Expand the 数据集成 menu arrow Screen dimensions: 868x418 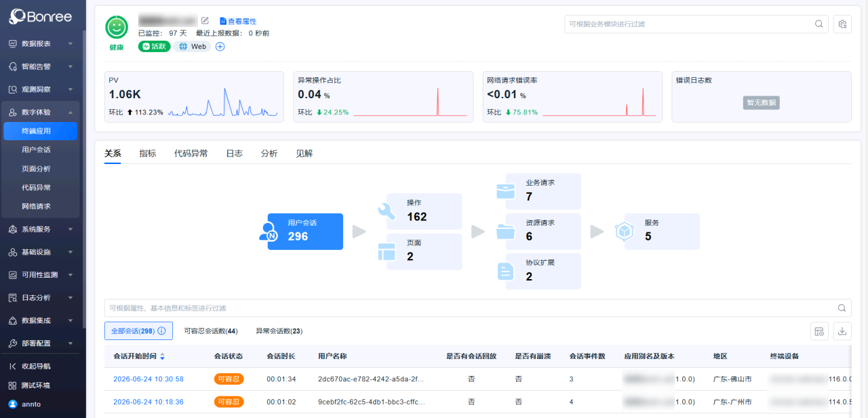[71, 320]
